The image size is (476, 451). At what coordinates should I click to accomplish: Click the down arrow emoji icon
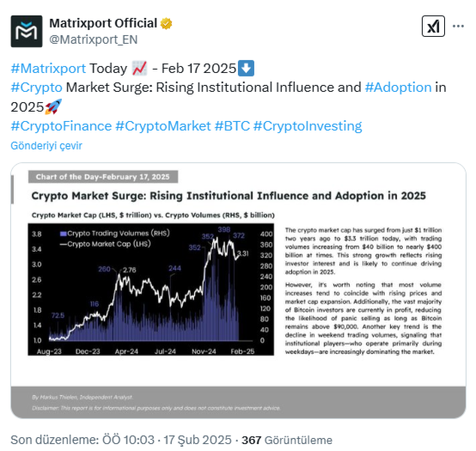point(247,68)
